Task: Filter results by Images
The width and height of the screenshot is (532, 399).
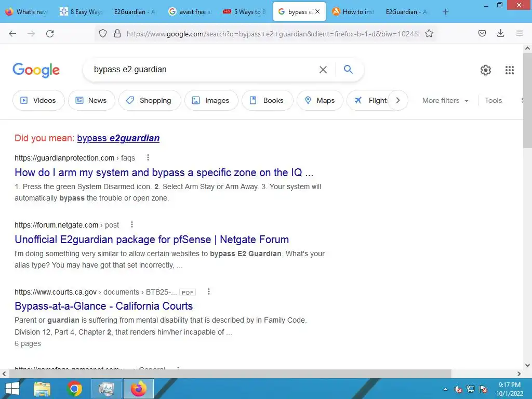Action: click(x=211, y=100)
